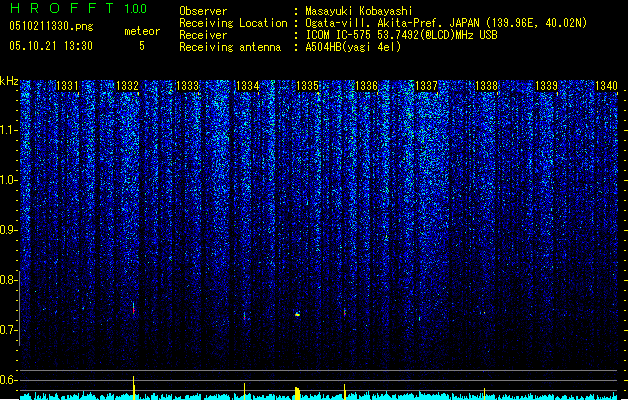
Task: Click the antenna A504HB(yagi 4el) text
Action: (353, 47)
